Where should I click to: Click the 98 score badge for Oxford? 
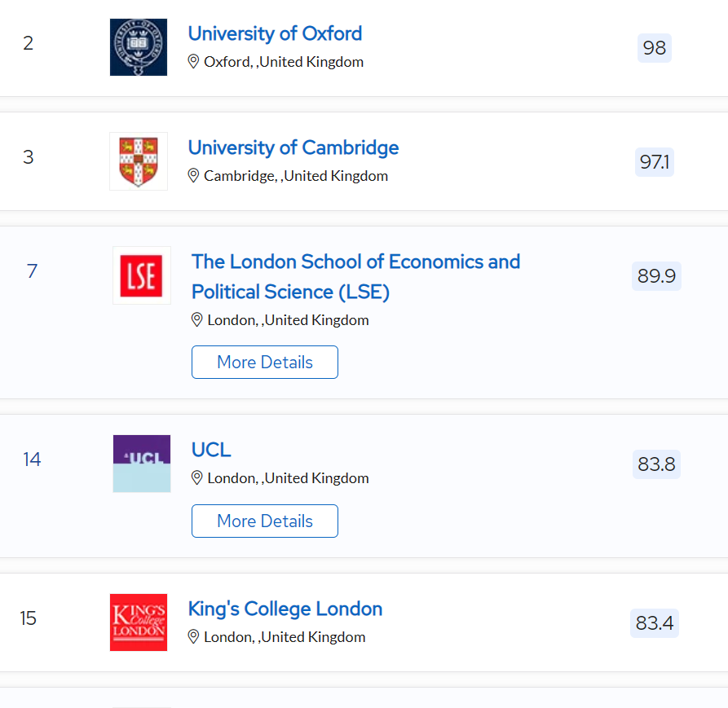(x=654, y=48)
